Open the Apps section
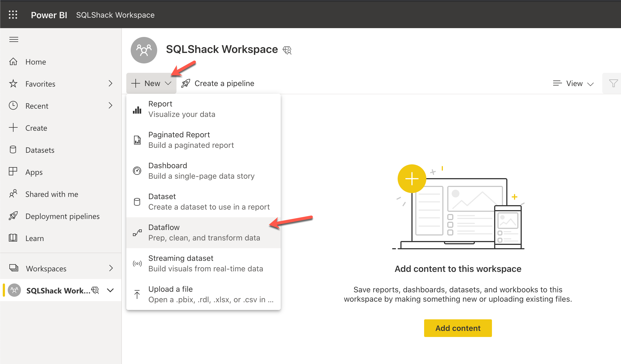 (x=34, y=172)
